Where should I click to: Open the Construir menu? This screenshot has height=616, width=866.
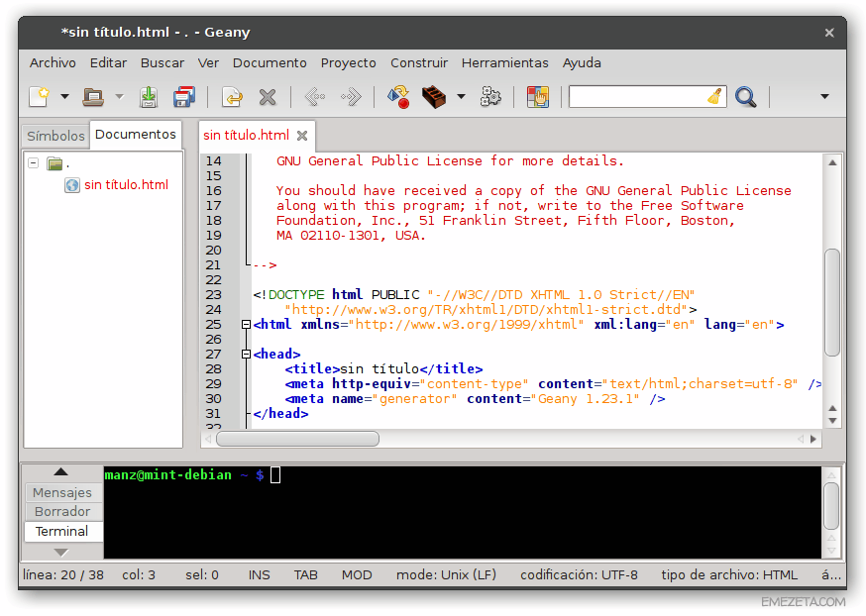tap(419, 63)
